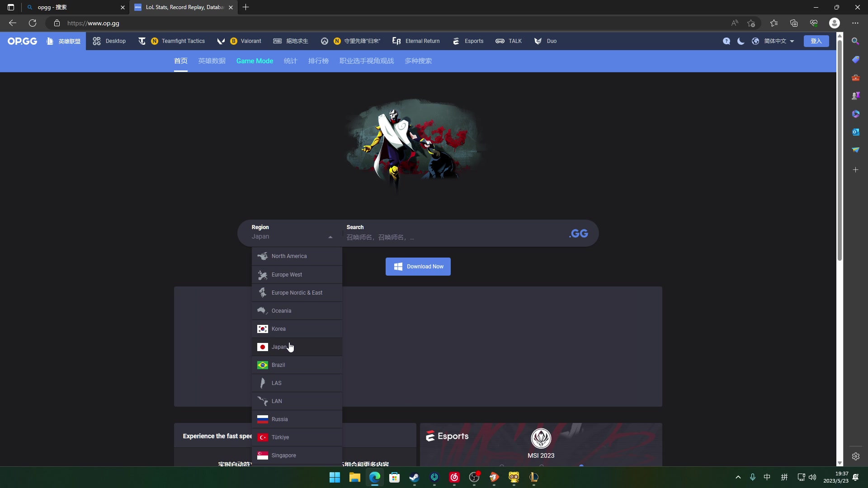
Task: Click the 登入 login button
Action: pos(816,41)
